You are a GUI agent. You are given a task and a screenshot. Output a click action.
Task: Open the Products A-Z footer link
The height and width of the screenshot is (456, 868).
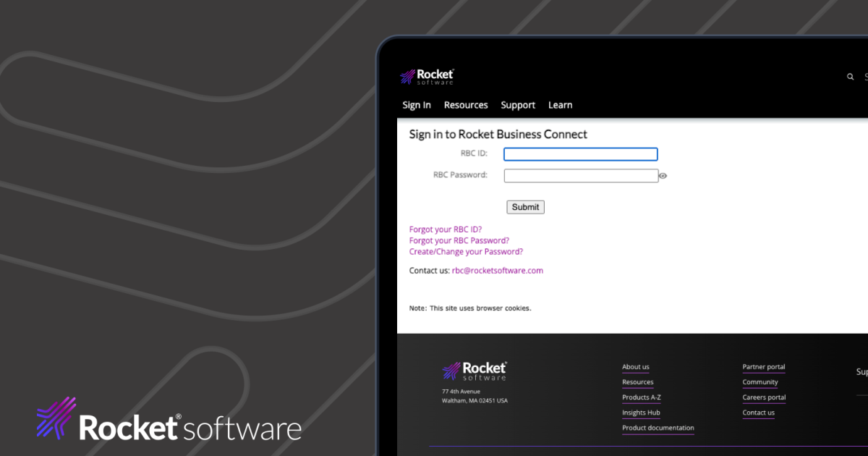642,397
